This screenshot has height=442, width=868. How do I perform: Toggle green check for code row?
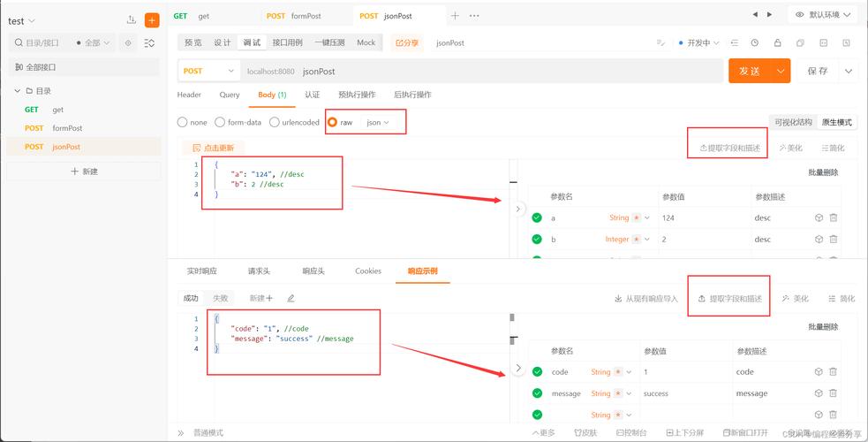tap(536, 371)
